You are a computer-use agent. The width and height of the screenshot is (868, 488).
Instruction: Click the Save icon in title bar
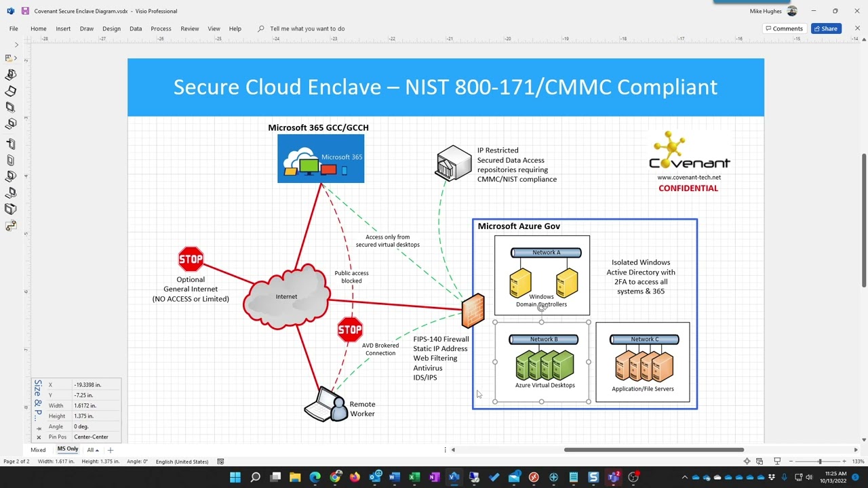coord(25,11)
